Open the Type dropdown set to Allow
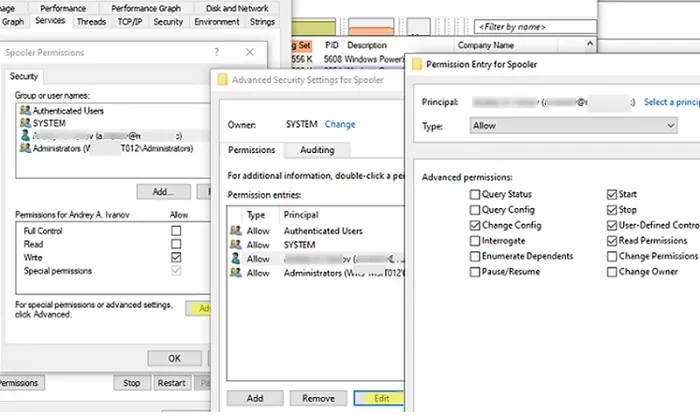 [x=573, y=126]
